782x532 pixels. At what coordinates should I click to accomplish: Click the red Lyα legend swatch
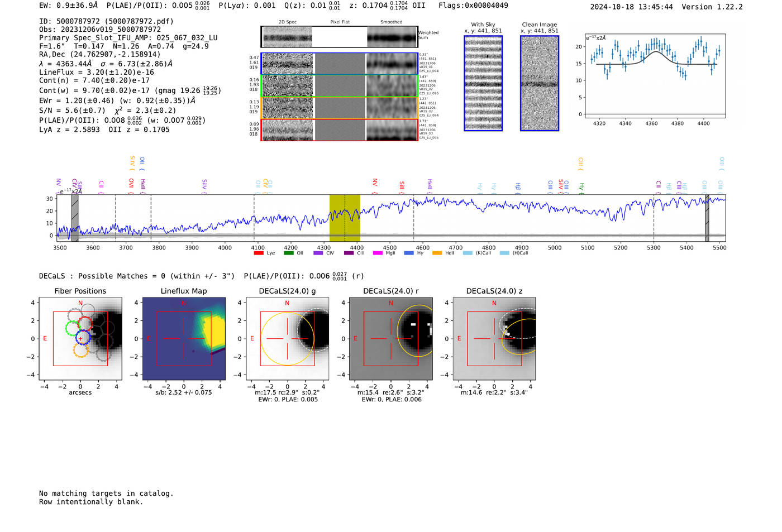pos(259,253)
